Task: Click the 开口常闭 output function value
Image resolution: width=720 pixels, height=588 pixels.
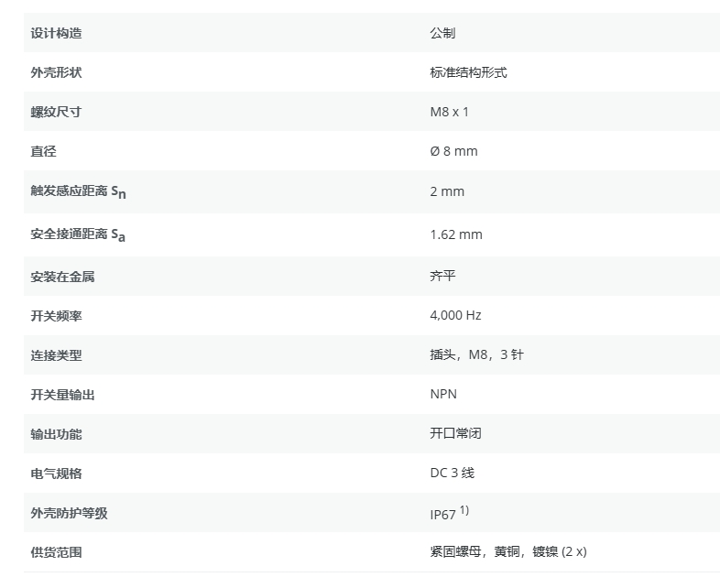Action: [x=455, y=433]
